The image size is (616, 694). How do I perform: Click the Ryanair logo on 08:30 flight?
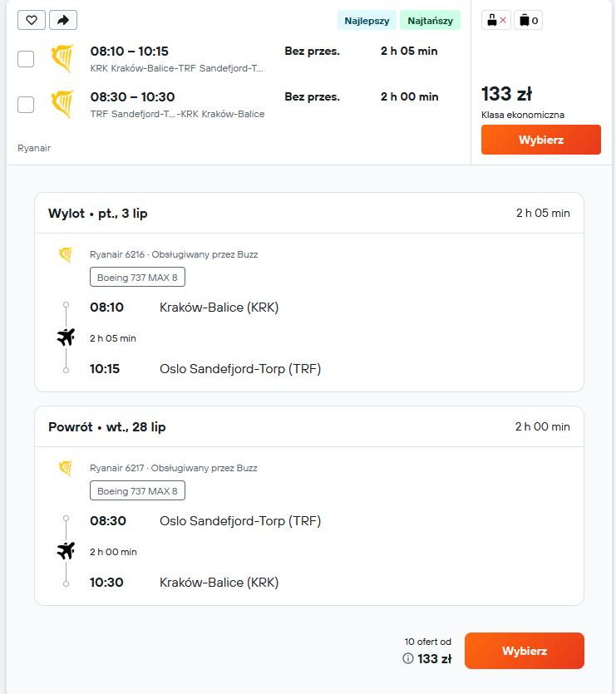pyautogui.click(x=62, y=105)
